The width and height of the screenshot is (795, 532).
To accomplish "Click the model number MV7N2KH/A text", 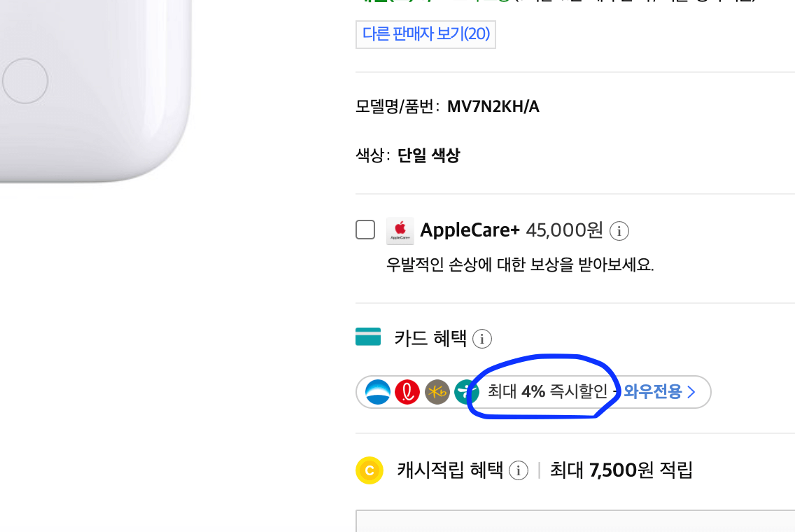I will tap(493, 106).
